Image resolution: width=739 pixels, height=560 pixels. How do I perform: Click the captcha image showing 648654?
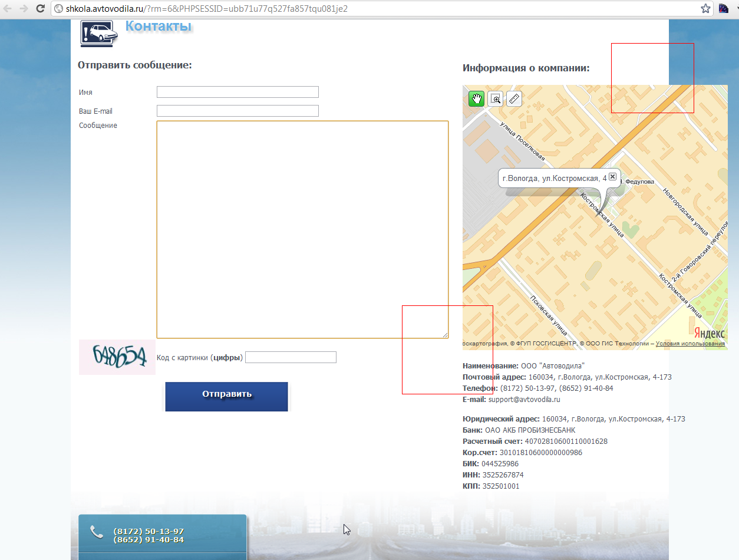click(117, 357)
